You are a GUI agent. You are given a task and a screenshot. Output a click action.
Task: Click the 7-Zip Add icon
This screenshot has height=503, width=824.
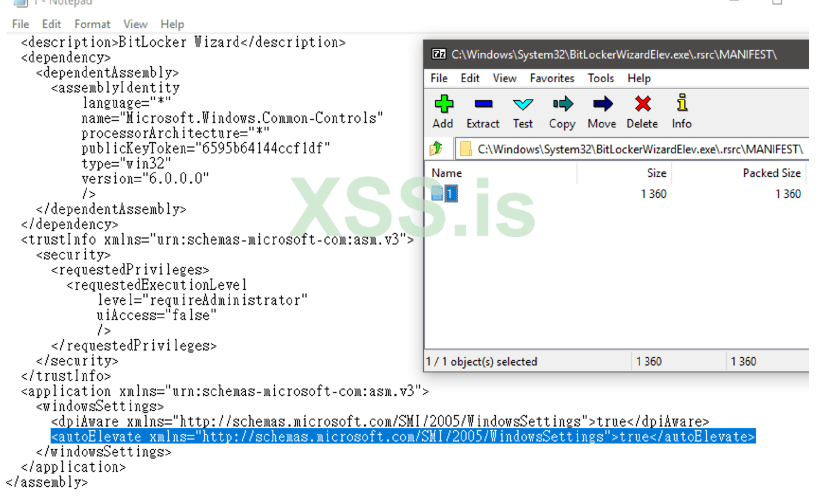[x=444, y=104]
